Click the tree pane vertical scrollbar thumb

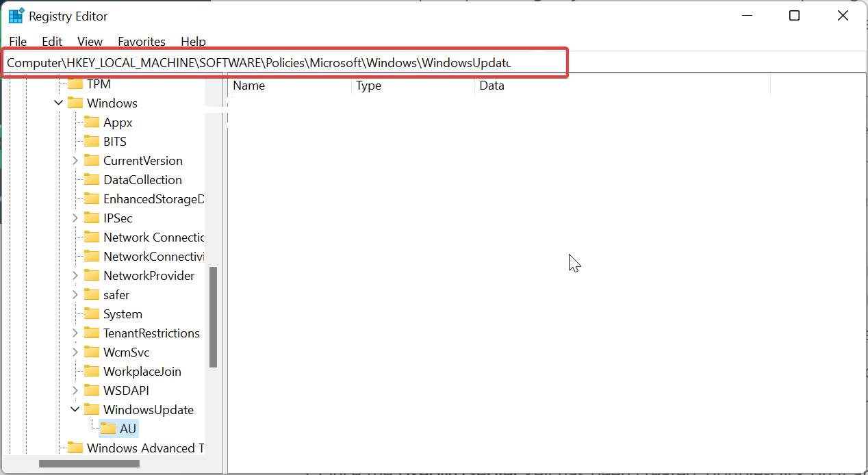tap(214, 317)
